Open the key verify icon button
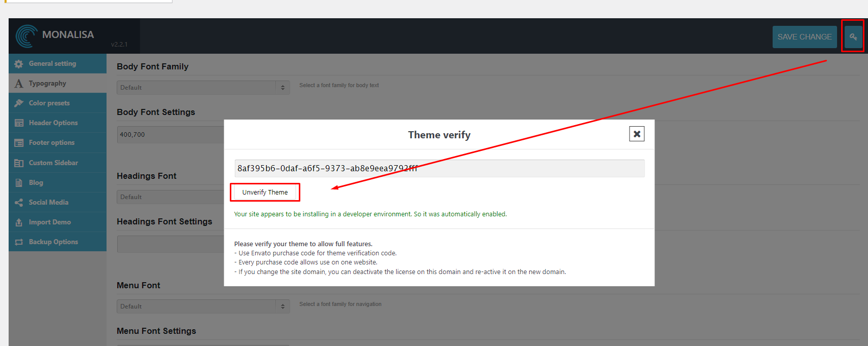The image size is (868, 346). 853,37
